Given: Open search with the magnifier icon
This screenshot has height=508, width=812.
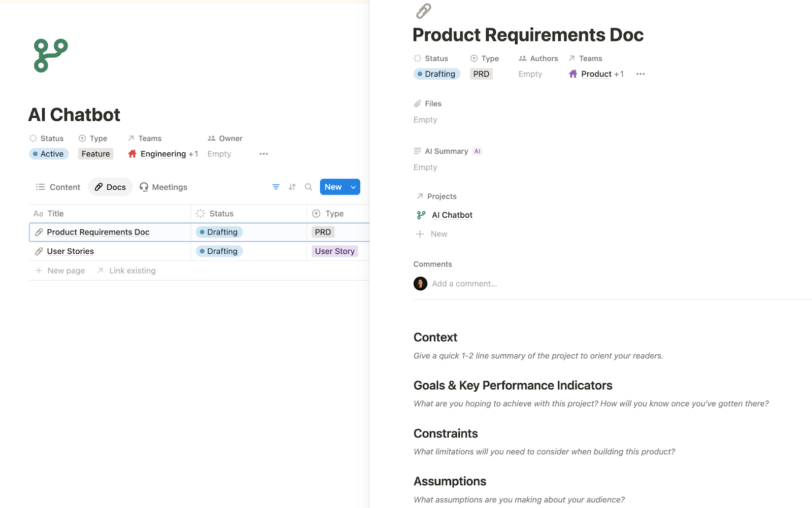Looking at the screenshot, I should pyautogui.click(x=308, y=187).
